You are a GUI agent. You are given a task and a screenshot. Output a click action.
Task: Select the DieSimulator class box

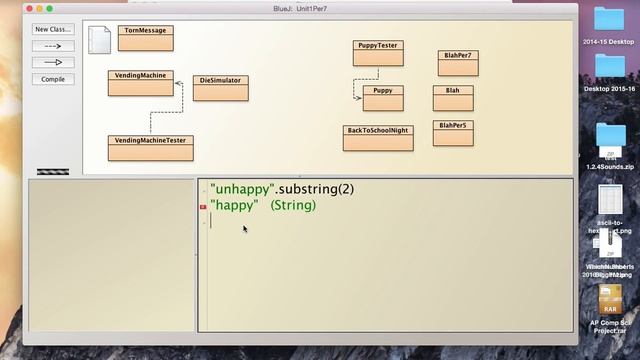pyautogui.click(x=220, y=88)
